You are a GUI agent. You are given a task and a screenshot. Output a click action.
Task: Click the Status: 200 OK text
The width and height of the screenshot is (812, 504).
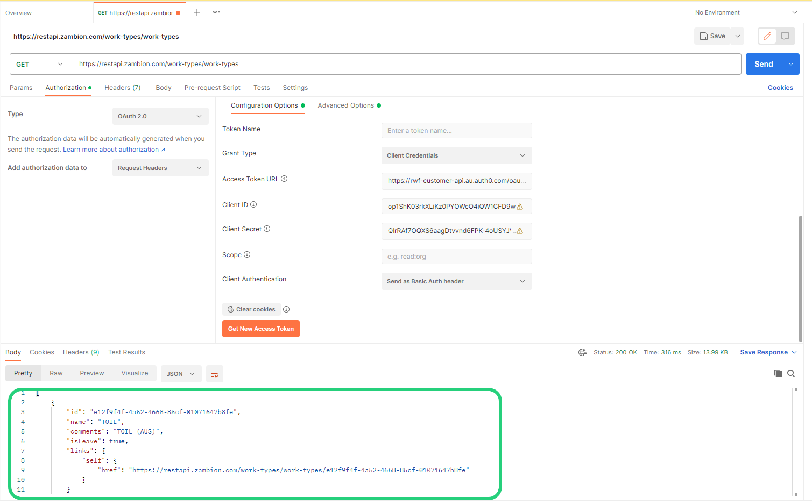tap(615, 352)
